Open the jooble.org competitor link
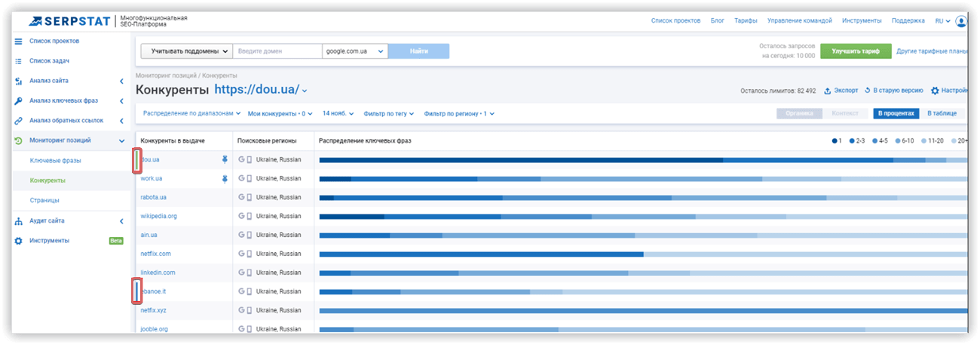 click(154, 329)
